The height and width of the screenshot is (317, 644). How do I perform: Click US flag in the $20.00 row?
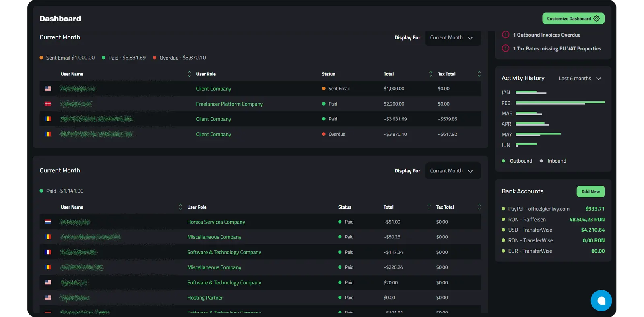click(48, 283)
